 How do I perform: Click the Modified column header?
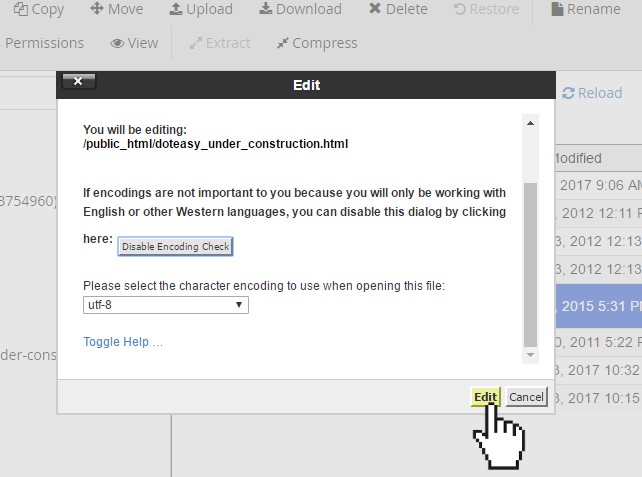pos(599,158)
